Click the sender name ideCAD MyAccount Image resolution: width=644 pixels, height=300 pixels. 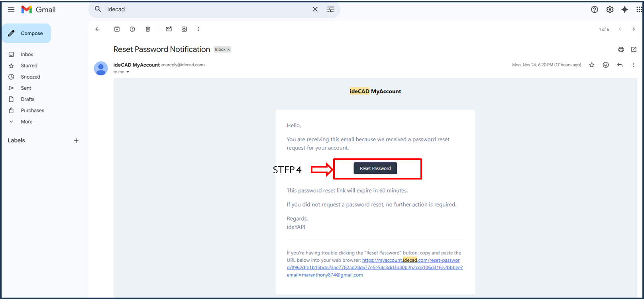[137, 65]
